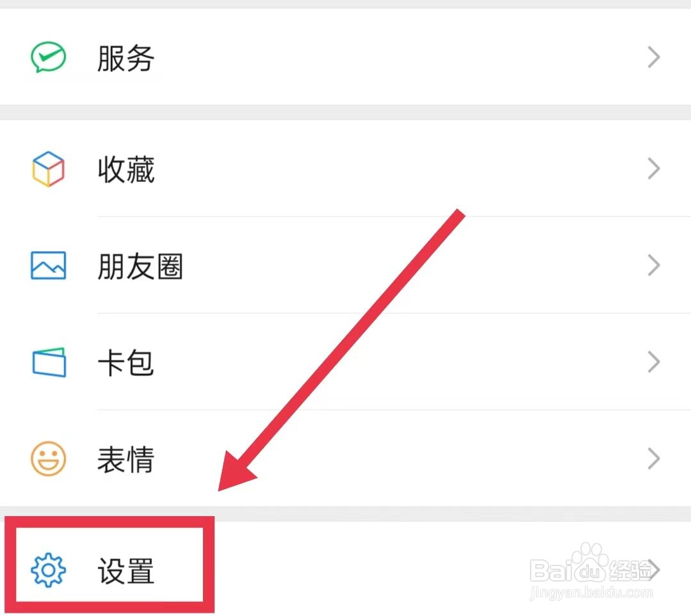The height and width of the screenshot is (616, 691).
Task: Tap the empty middle of 朋友圈 row
Action: click(414, 265)
